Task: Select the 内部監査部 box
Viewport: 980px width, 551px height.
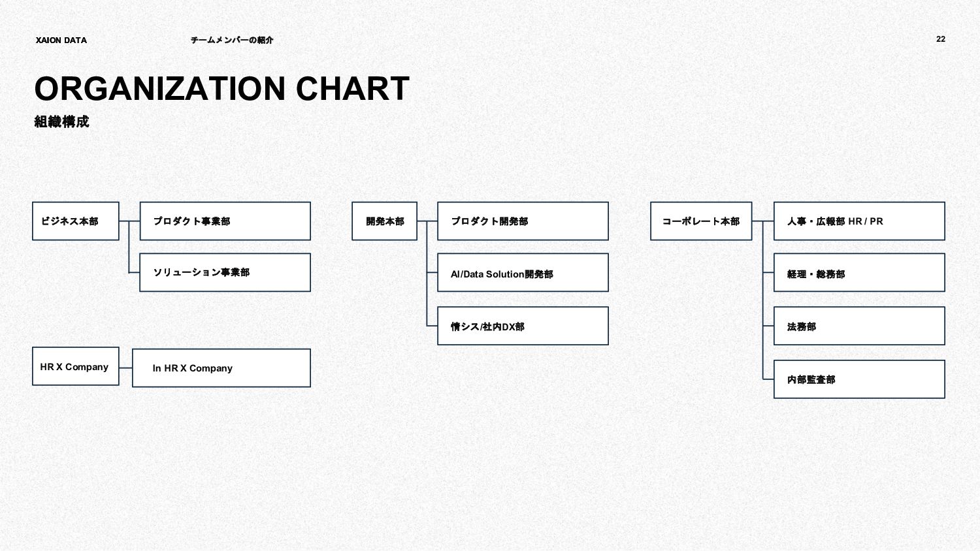Action: tap(859, 379)
